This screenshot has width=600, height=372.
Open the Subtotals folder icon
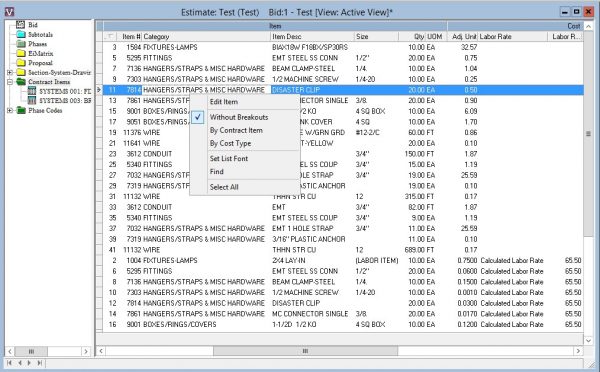pos(21,34)
